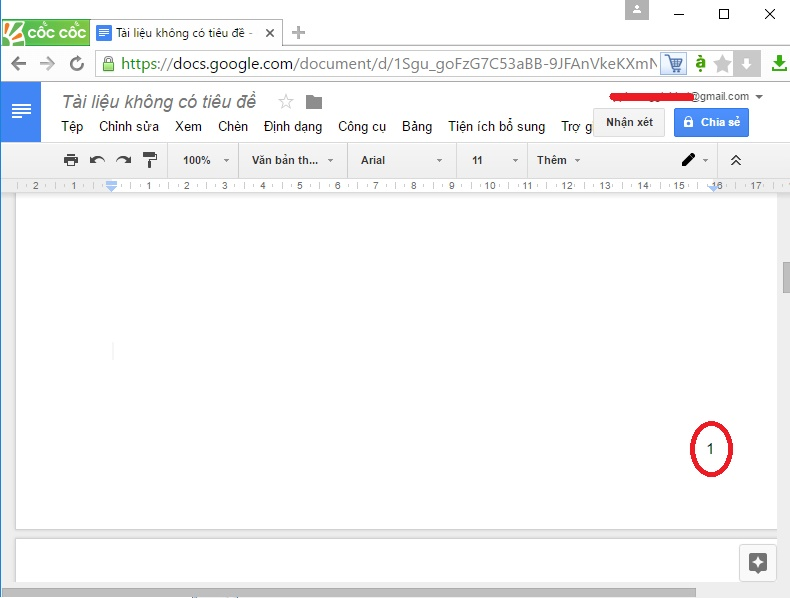The width and height of the screenshot is (790, 598).
Task: Click the horizontal scrollbar at the bottom
Action: [349, 592]
